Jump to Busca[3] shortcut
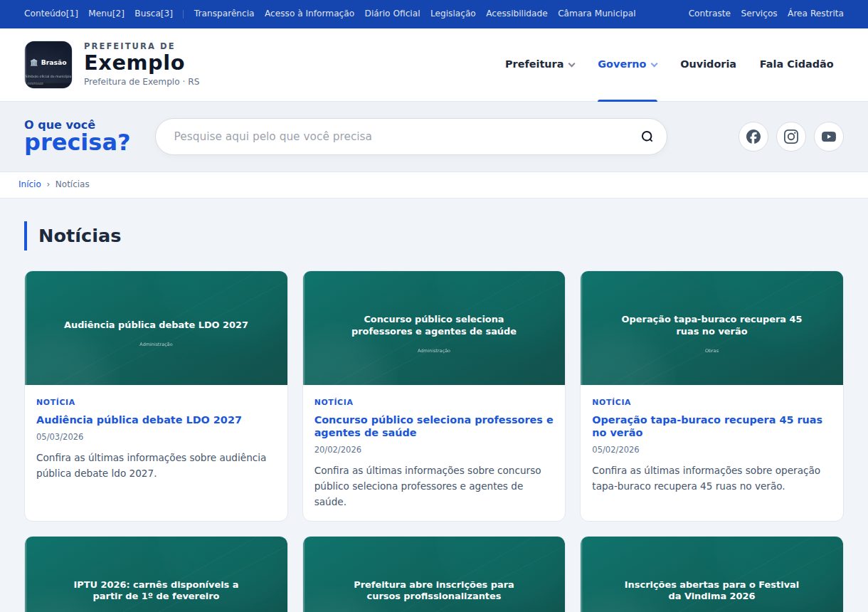 click(x=154, y=14)
